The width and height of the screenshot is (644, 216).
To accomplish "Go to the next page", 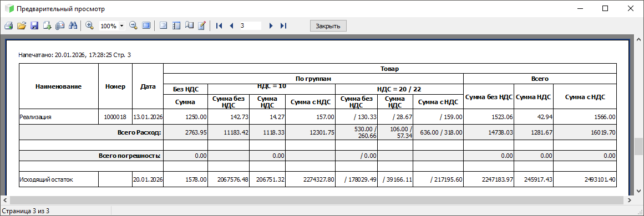I will coord(271,26).
